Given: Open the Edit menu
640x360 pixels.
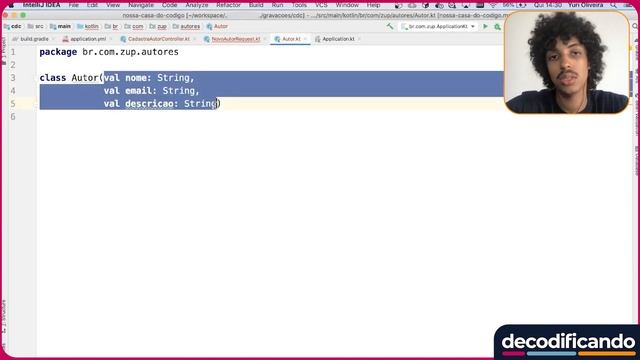Looking at the screenshot, I should 92,5.
